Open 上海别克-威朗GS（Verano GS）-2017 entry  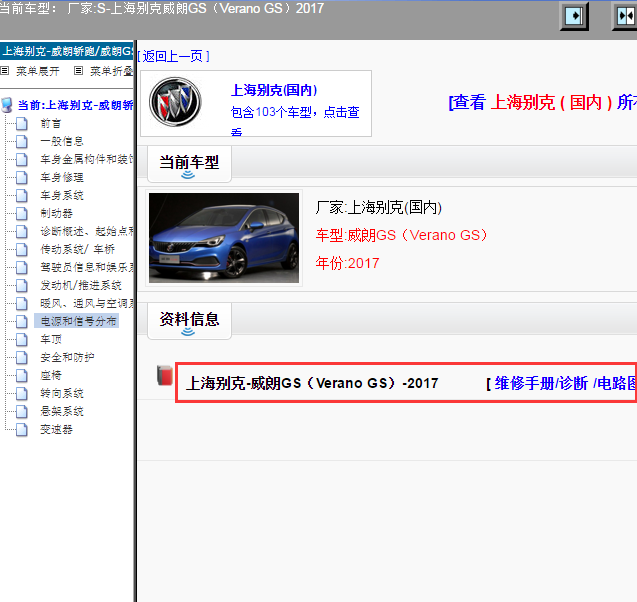tap(312, 383)
